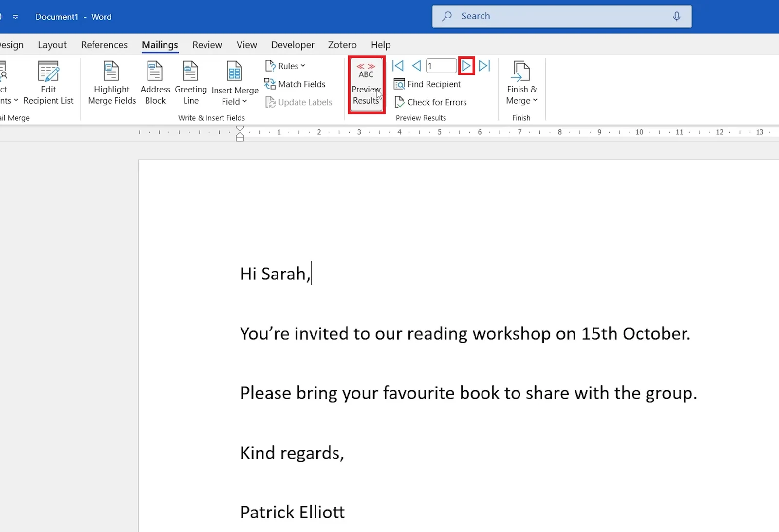The image size is (779, 532).
Task: Click the Insert Merge Field icon
Action: [x=235, y=72]
